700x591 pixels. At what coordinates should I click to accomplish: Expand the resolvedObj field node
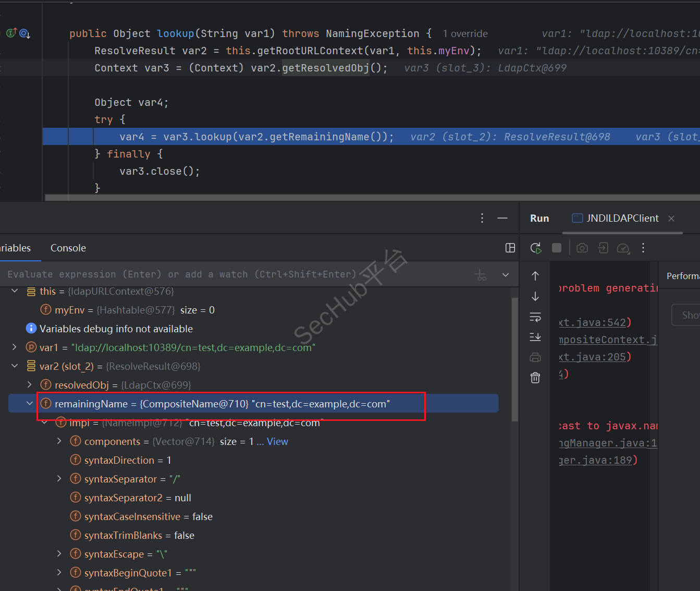(x=30, y=385)
